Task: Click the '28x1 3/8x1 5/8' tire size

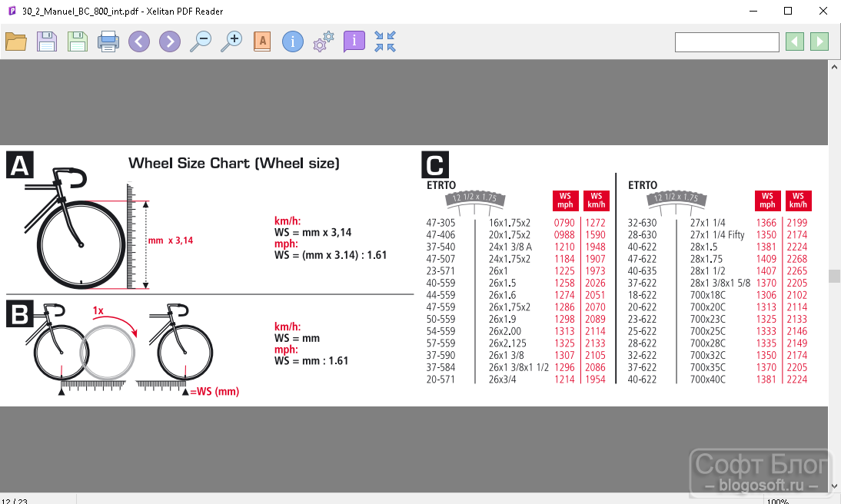Action: click(720, 283)
